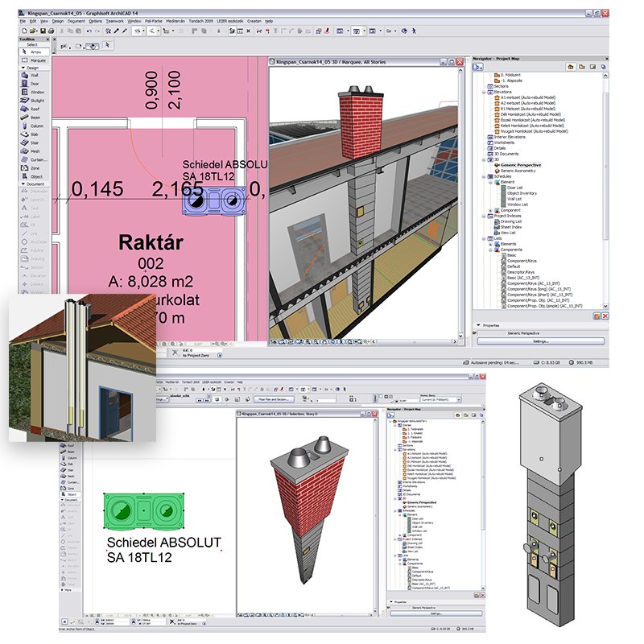Expand the Component node under Schedules

pos(490,210)
